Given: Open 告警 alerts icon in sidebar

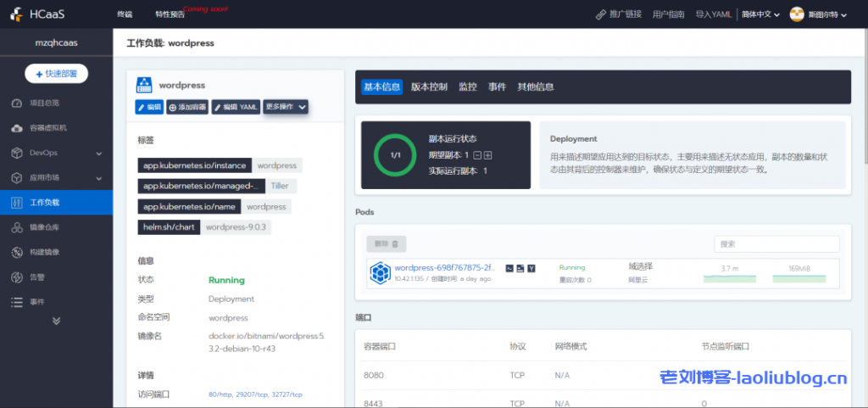Looking at the screenshot, I should click(16, 277).
